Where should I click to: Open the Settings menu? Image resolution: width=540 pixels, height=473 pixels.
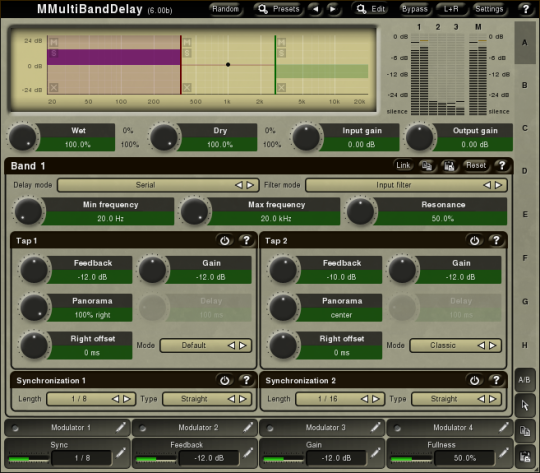pos(489,9)
